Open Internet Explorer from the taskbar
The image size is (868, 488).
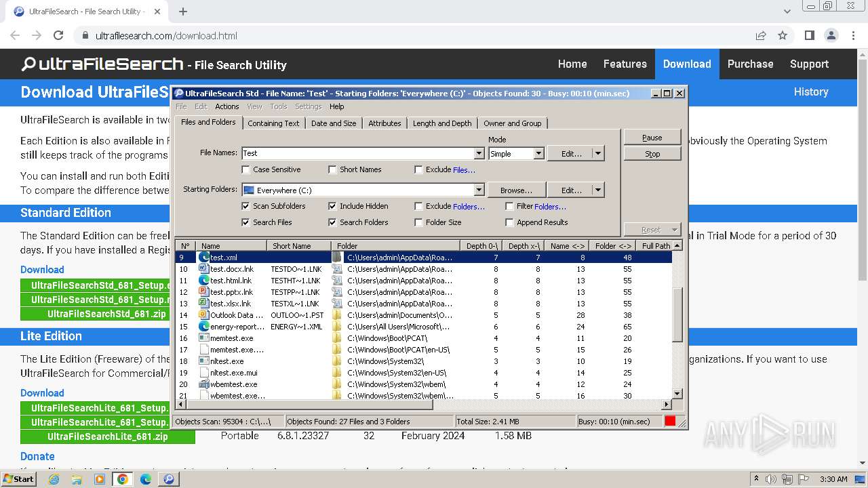[54, 479]
